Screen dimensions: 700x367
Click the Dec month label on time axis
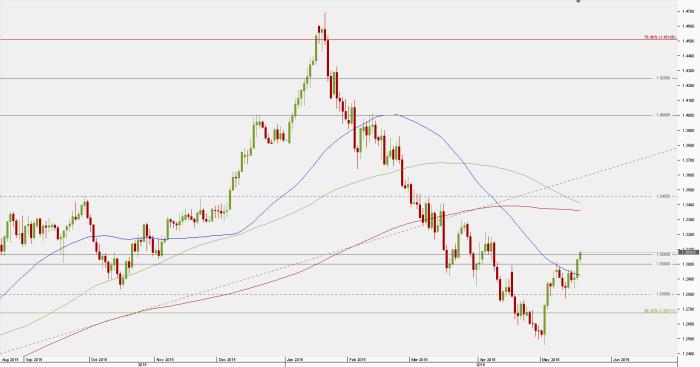(x=227, y=359)
